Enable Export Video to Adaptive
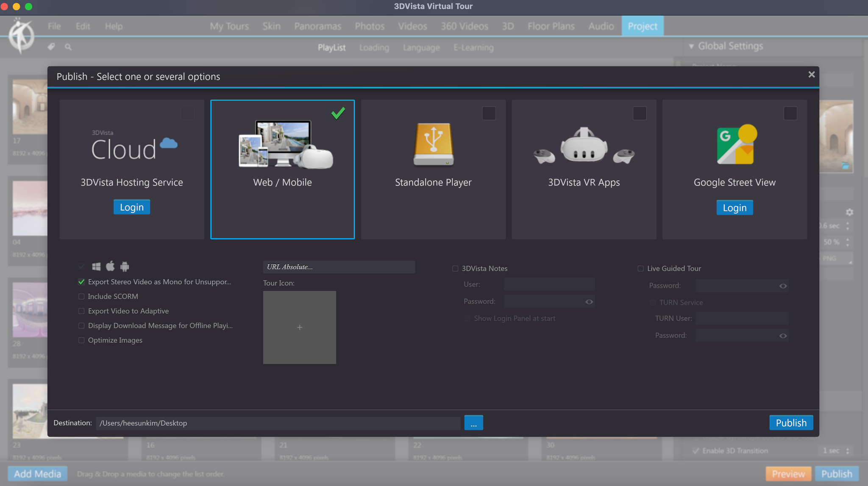Screen dimensions: 868x486 tap(81, 311)
